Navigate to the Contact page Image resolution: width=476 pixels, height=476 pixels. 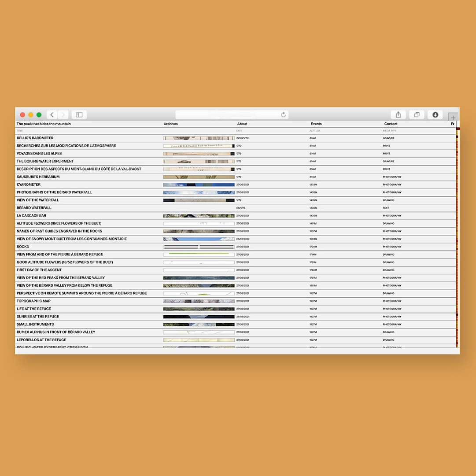pos(391,124)
